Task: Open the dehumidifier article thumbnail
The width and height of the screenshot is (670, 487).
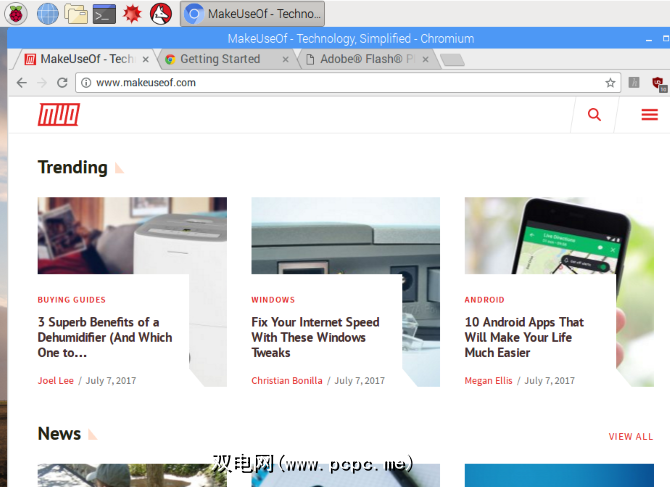Action: [x=132, y=235]
